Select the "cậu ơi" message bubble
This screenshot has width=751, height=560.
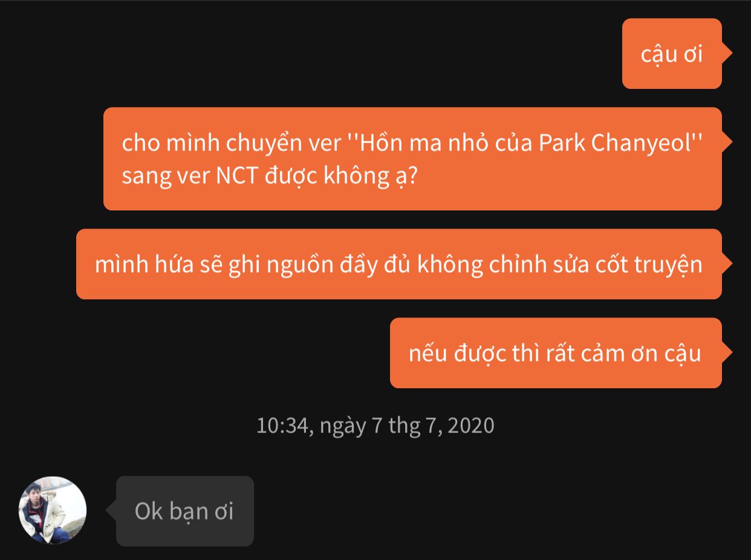[x=672, y=53]
